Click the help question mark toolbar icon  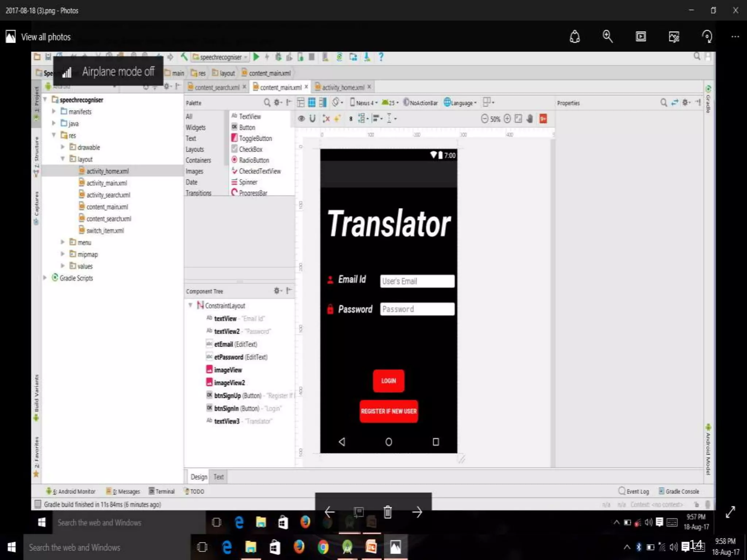[x=381, y=57]
